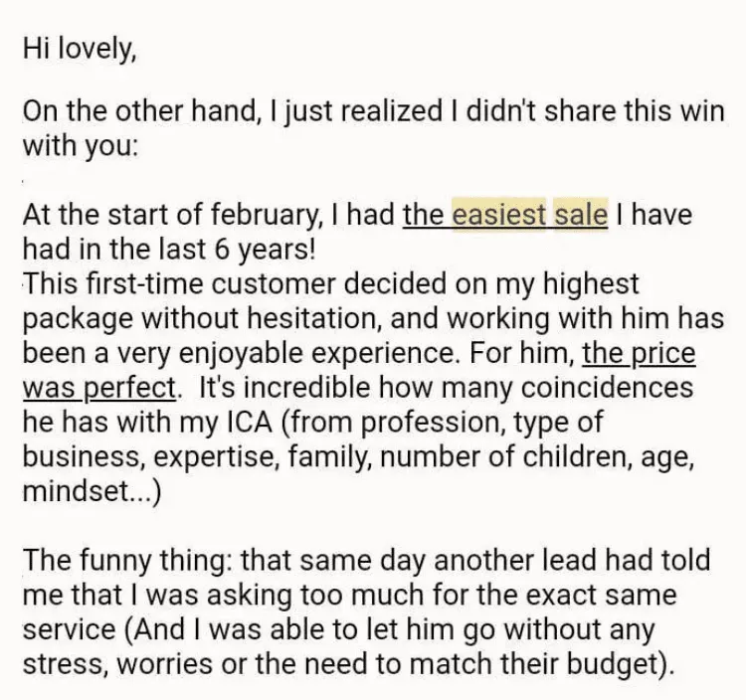Click the underlined words "the price"
The width and height of the screenshot is (746, 700).
point(639,353)
